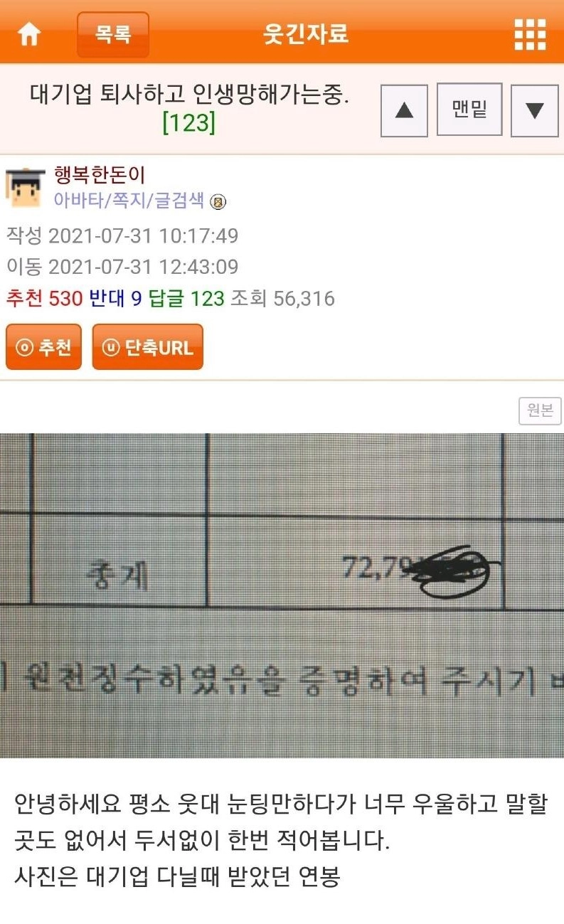Recommend the post with 추천 button
The width and height of the screenshot is (564, 924).
pyautogui.click(x=43, y=347)
